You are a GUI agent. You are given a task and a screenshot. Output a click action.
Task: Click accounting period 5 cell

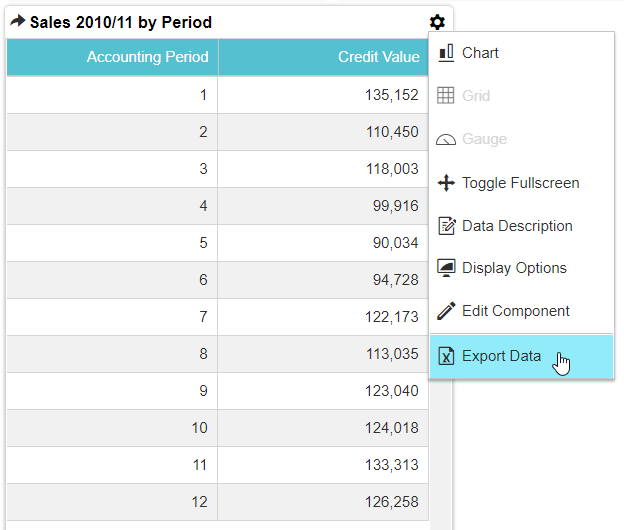[x=112, y=243]
